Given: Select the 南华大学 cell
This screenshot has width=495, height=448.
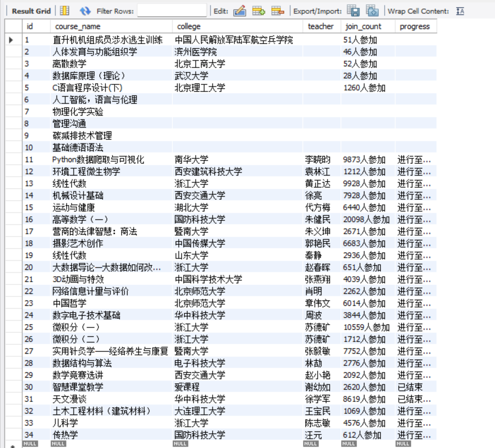Looking at the screenshot, I should 238,160.
